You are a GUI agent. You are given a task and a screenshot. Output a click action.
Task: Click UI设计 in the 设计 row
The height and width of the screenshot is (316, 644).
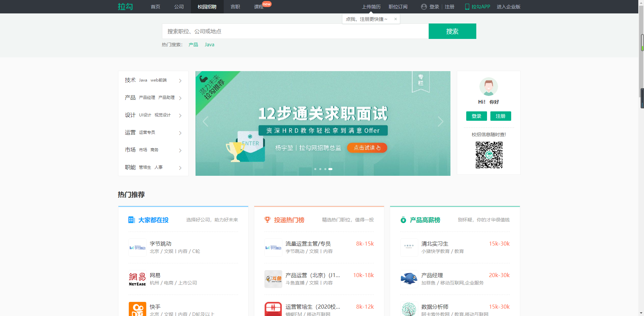[145, 115]
